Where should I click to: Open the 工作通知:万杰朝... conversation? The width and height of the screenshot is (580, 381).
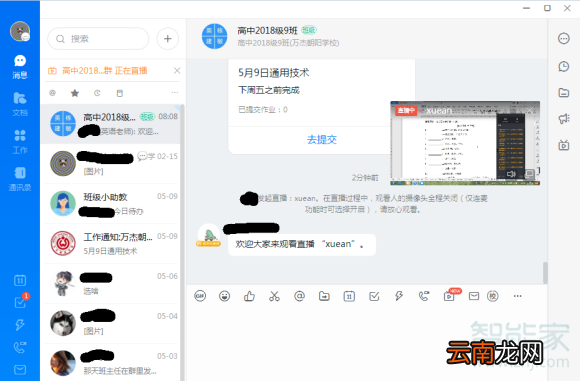point(112,243)
